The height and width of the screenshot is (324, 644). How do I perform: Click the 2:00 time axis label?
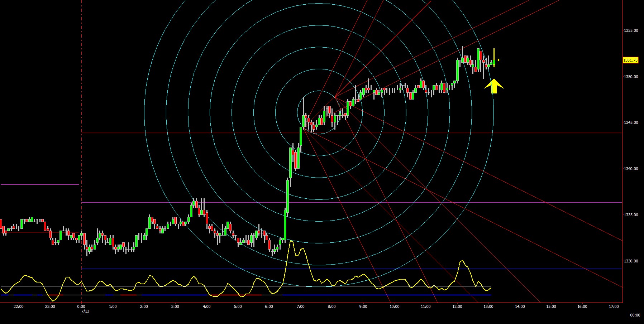click(x=144, y=306)
